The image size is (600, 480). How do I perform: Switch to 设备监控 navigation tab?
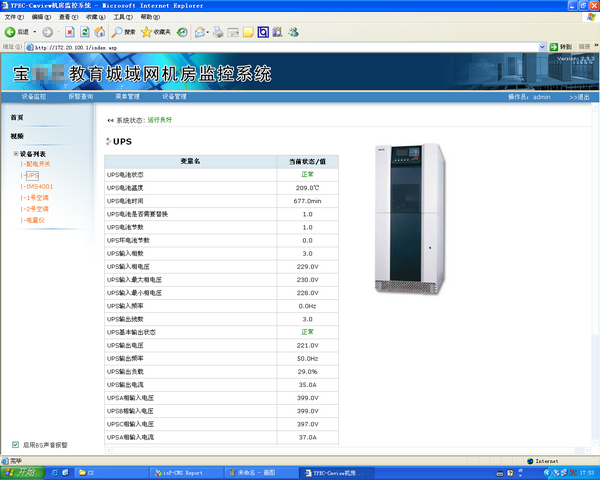click(x=34, y=96)
